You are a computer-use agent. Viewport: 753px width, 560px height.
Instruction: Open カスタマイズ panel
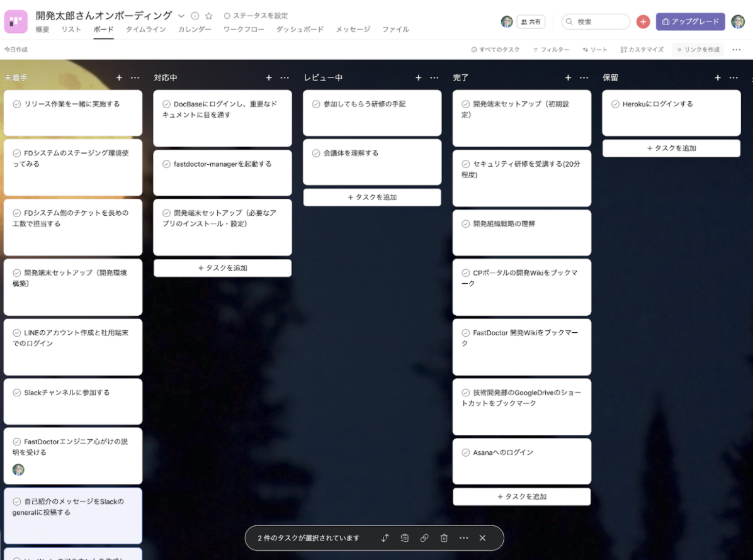tap(642, 50)
